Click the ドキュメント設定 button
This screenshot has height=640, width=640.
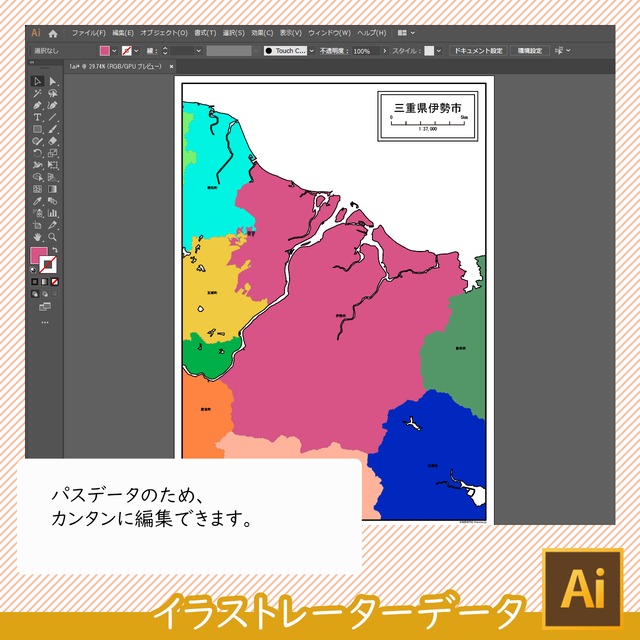478,51
